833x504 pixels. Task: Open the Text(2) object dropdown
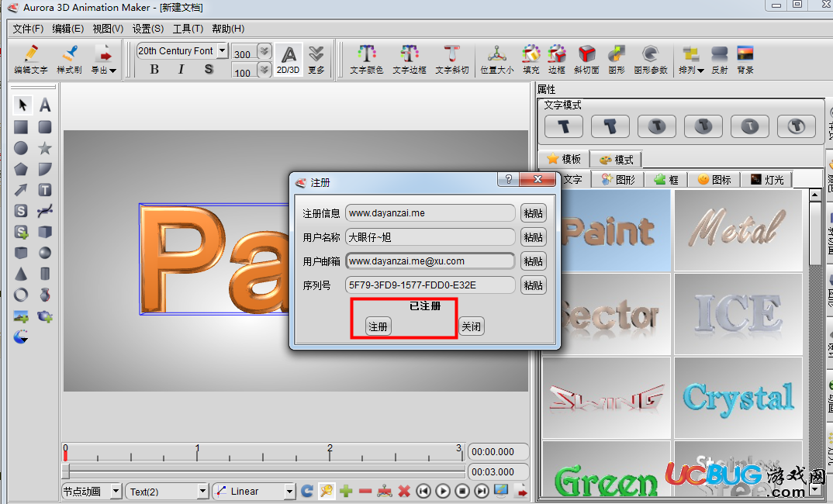pyautogui.click(x=202, y=492)
